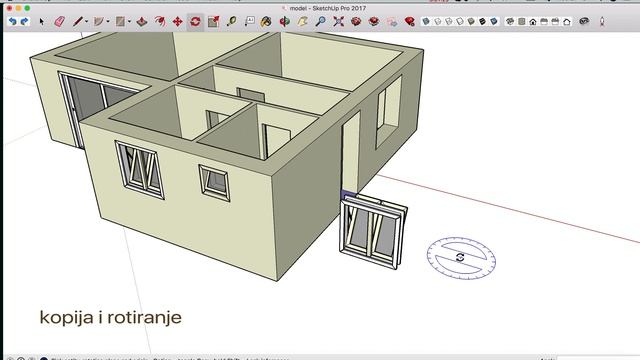Switch to Monochrome face style
Viewport: 640px width, 360px height.
[x=494, y=21]
